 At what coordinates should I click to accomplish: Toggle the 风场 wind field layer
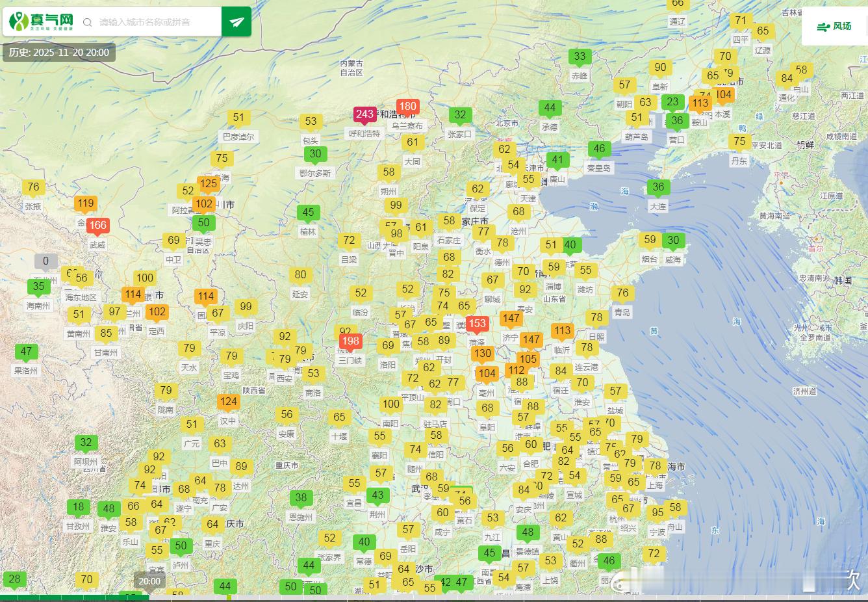coord(835,26)
